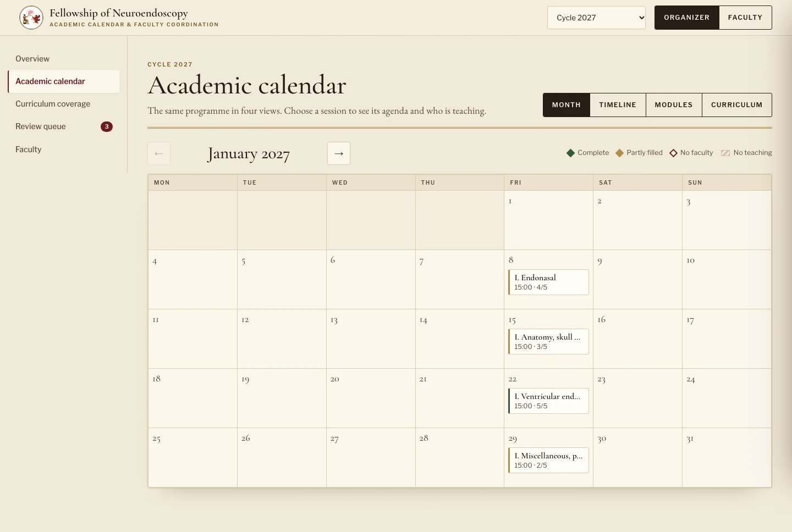The width and height of the screenshot is (792, 532).
Task: Click the calendar day cell 4
Action: pos(193,279)
